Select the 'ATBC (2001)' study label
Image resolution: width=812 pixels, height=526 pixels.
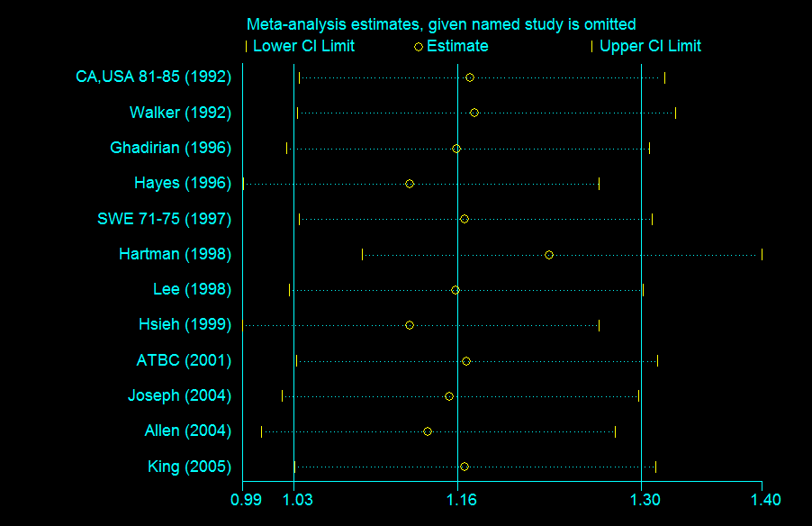click(x=184, y=360)
